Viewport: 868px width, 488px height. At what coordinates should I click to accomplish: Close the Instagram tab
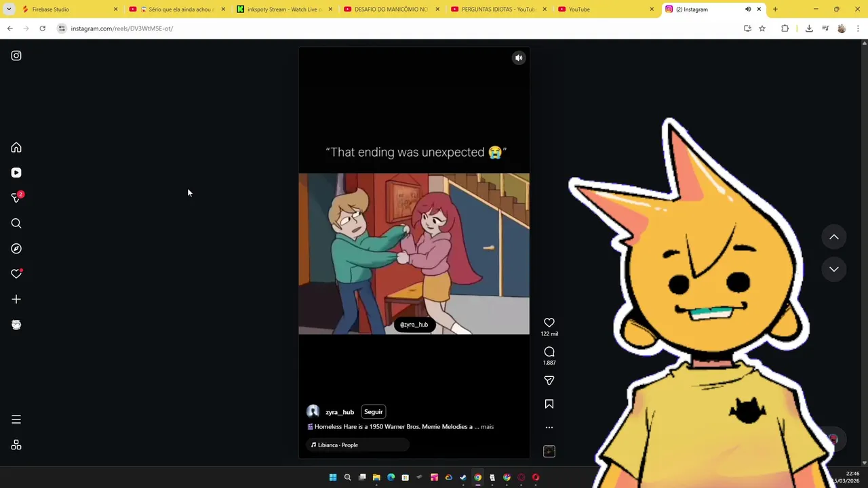click(759, 9)
